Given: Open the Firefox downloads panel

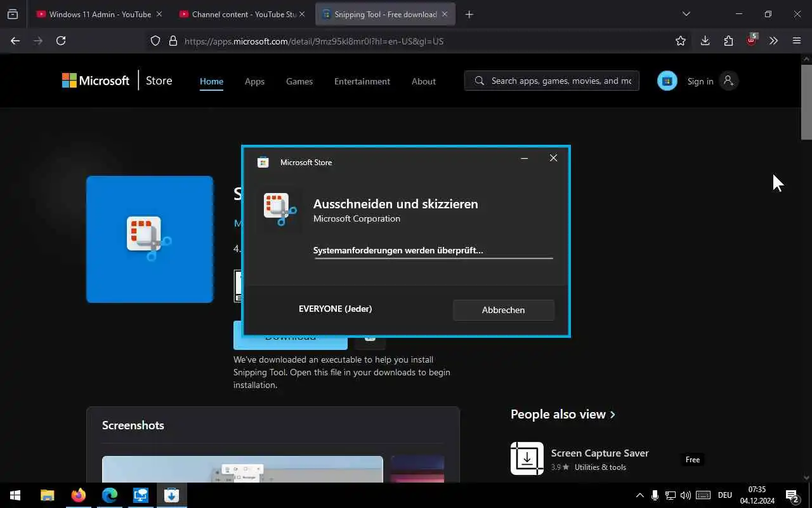Looking at the screenshot, I should point(705,41).
